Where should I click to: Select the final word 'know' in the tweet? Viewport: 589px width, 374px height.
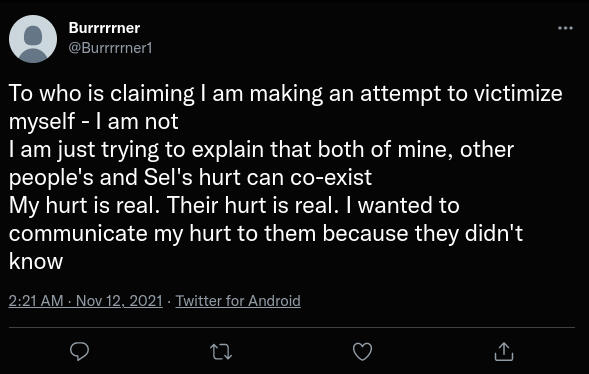click(x=36, y=261)
